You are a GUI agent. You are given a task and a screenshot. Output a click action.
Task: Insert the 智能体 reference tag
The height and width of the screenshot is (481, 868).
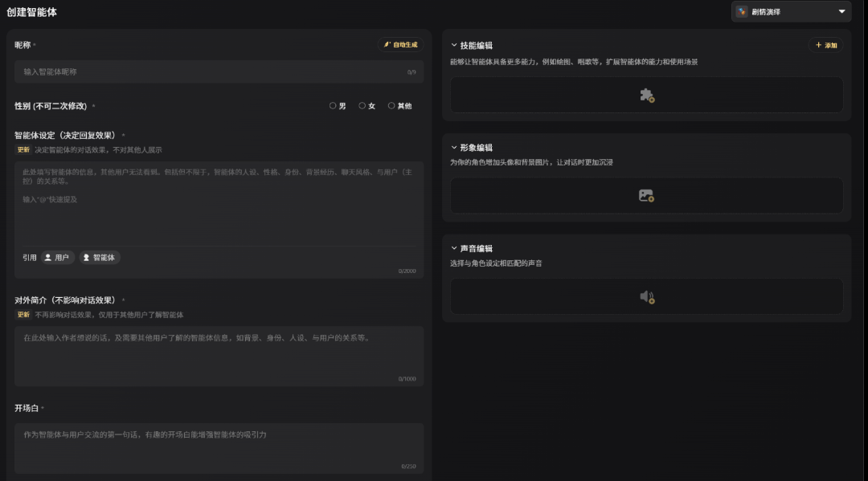(x=99, y=258)
